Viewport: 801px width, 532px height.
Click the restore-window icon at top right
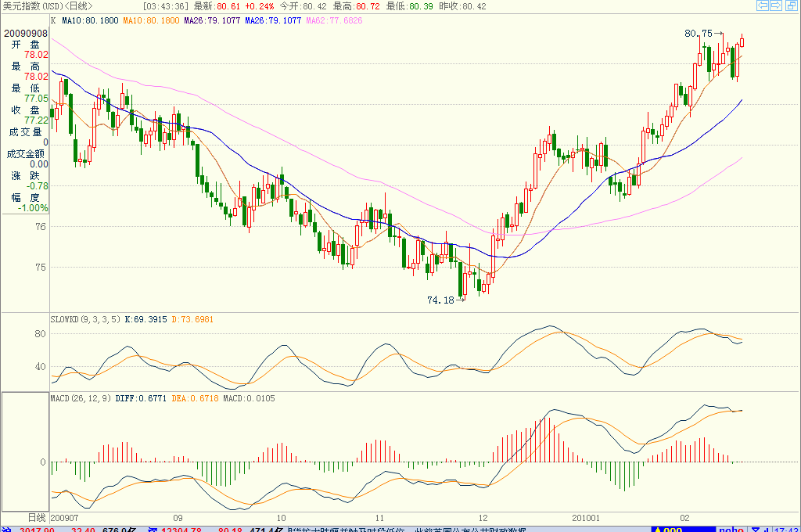791,5
